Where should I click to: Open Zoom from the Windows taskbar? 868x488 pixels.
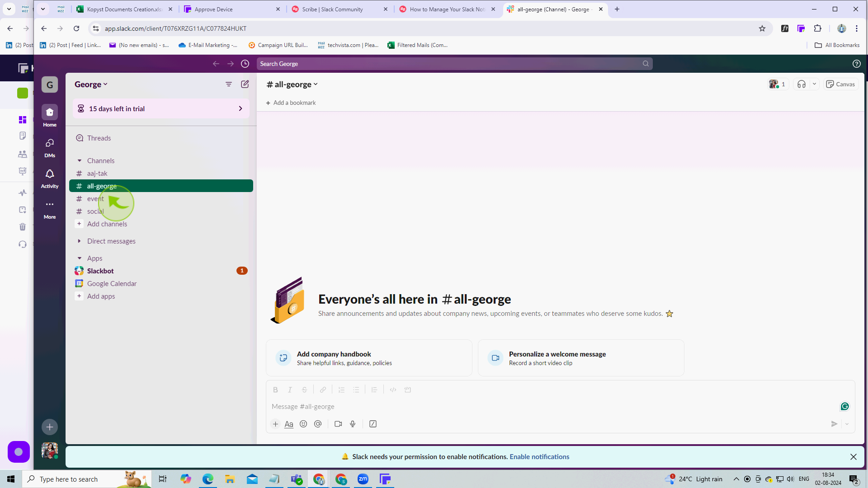click(363, 479)
